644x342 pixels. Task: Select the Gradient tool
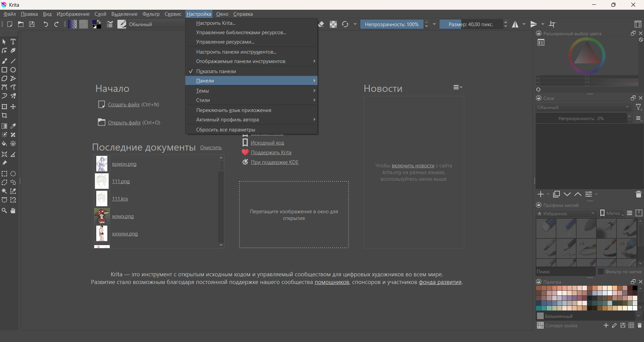(x=4, y=126)
